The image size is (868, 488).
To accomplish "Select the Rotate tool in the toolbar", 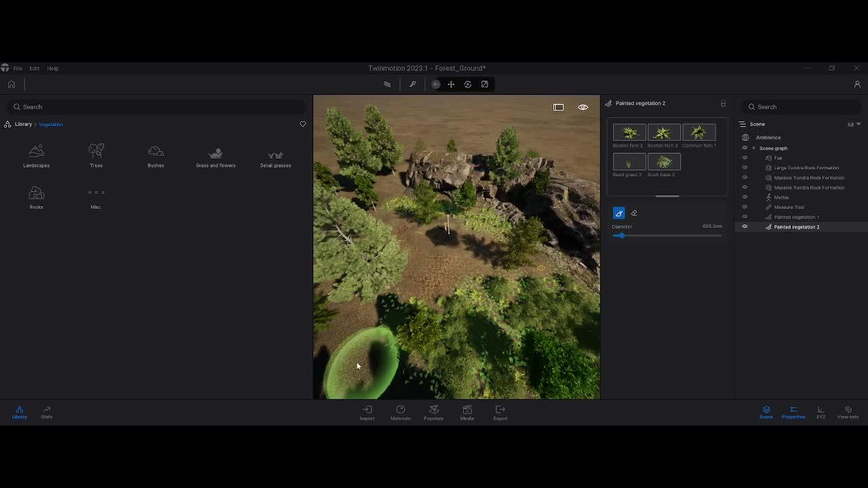I will point(468,85).
